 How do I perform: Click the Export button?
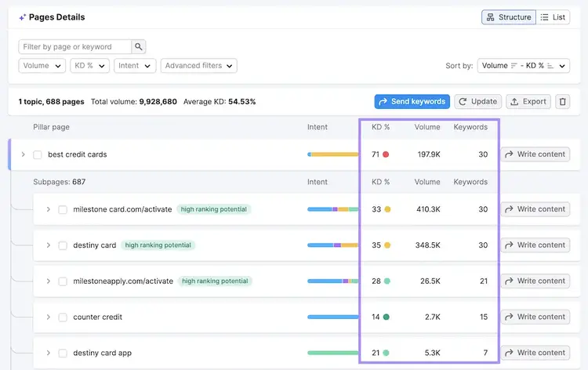point(528,102)
